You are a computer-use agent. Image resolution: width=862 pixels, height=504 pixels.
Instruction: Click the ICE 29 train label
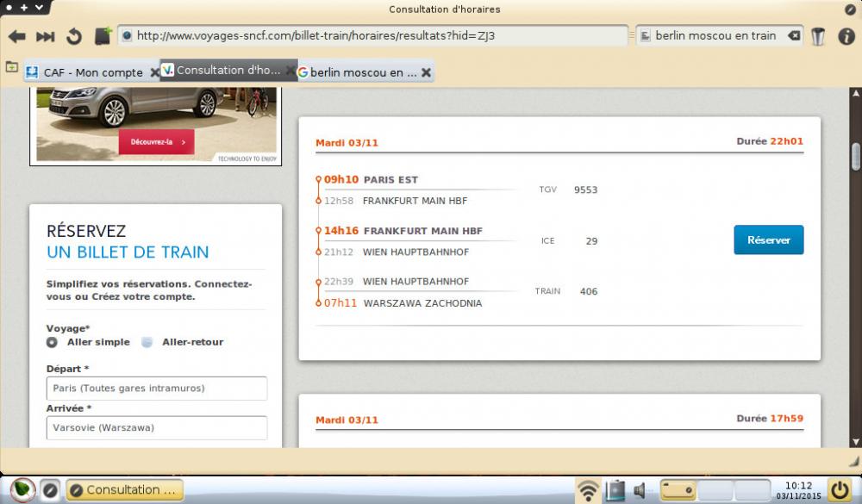tap(569, 240)
